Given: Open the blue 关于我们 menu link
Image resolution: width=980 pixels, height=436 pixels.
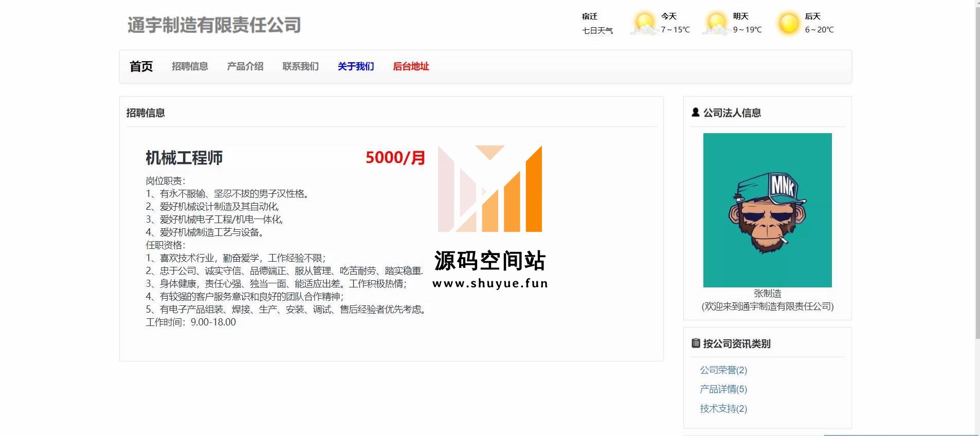Looking at the screenshot, I should tap(356, 66).
